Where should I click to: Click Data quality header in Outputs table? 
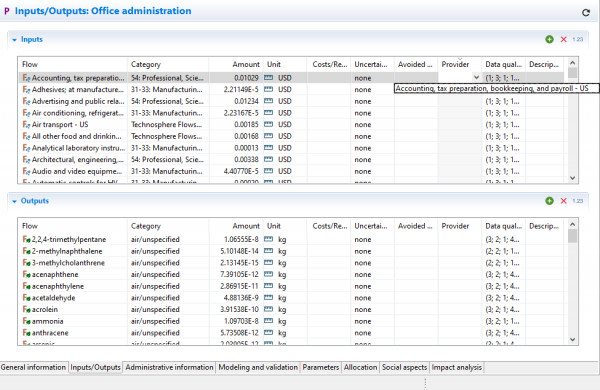(x=504, y=226)
